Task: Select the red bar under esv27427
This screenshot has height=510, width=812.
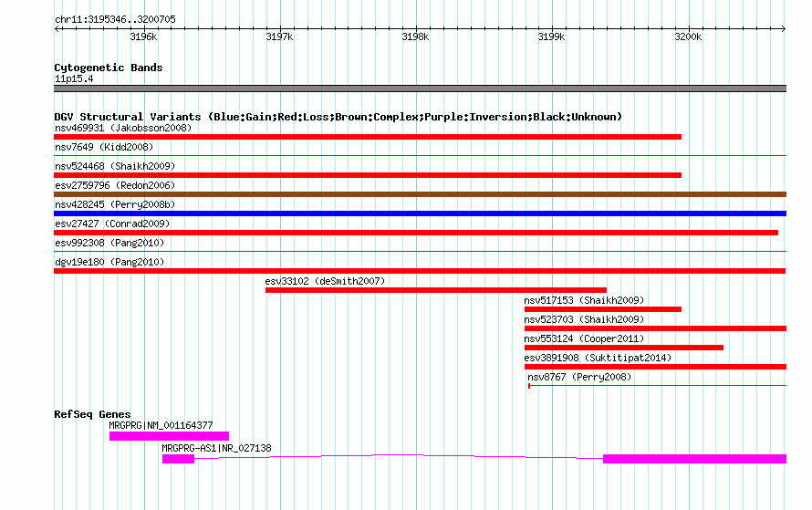Action: (x=416, y=233)
